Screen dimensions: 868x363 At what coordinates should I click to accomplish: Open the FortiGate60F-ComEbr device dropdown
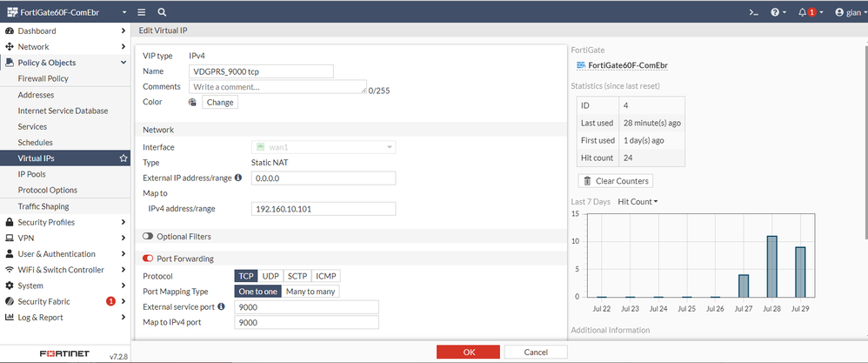tap(66, 11)
